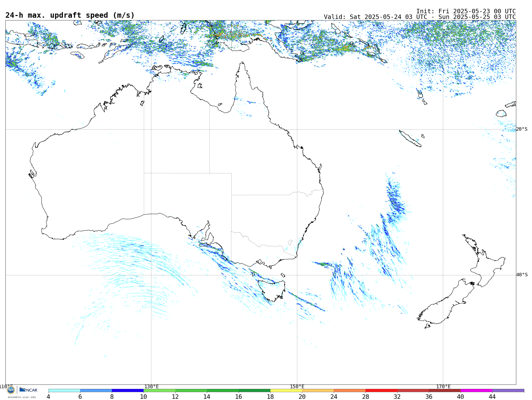Click the colorbar tick label '40'
Screen dimensions: 532x400
[461, 397]
